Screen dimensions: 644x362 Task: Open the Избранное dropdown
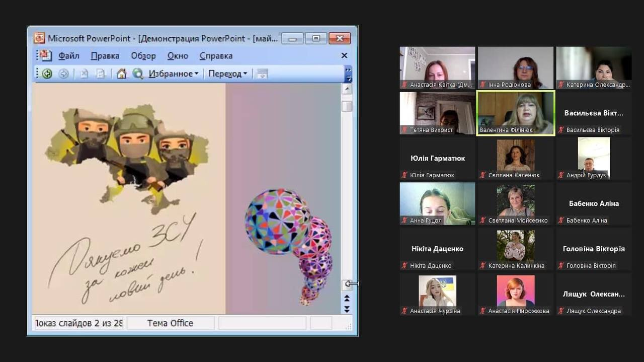[x=174, y=74]
